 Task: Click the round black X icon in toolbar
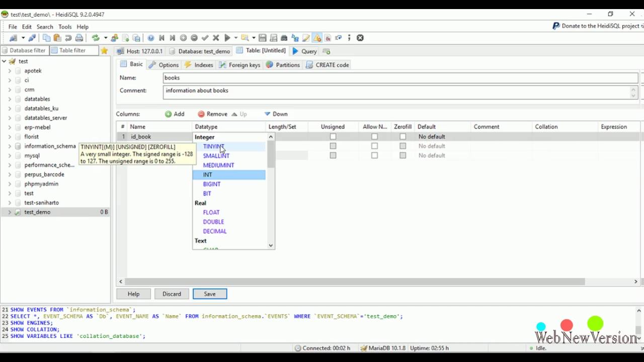coord(360,38)
